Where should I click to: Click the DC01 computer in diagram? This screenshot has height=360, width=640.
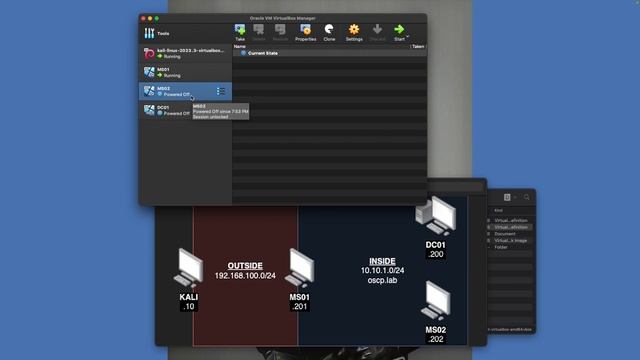pos(436,216)
